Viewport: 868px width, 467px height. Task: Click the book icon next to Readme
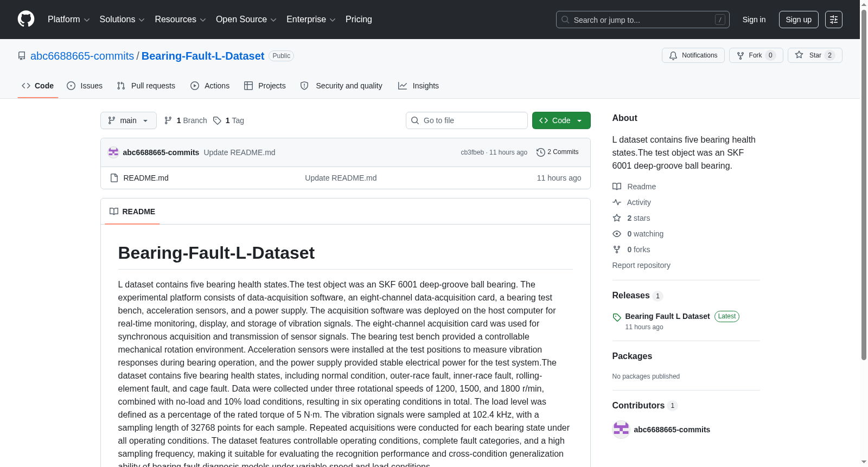tap(617, 187)
